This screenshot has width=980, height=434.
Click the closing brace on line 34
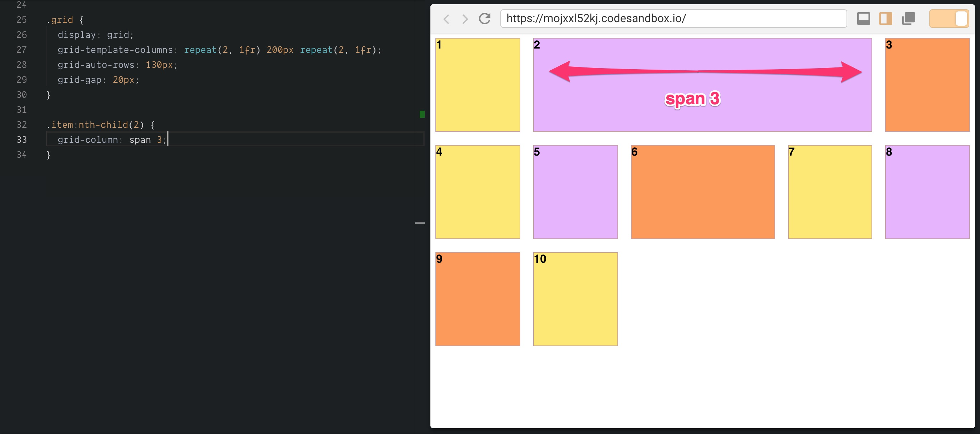coord(48,155)
